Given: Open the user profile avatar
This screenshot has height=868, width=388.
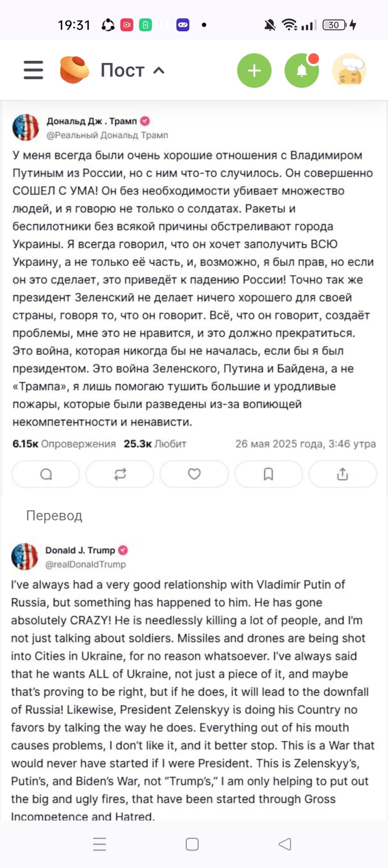Looking at the screenshot, I should coord(349,71).
